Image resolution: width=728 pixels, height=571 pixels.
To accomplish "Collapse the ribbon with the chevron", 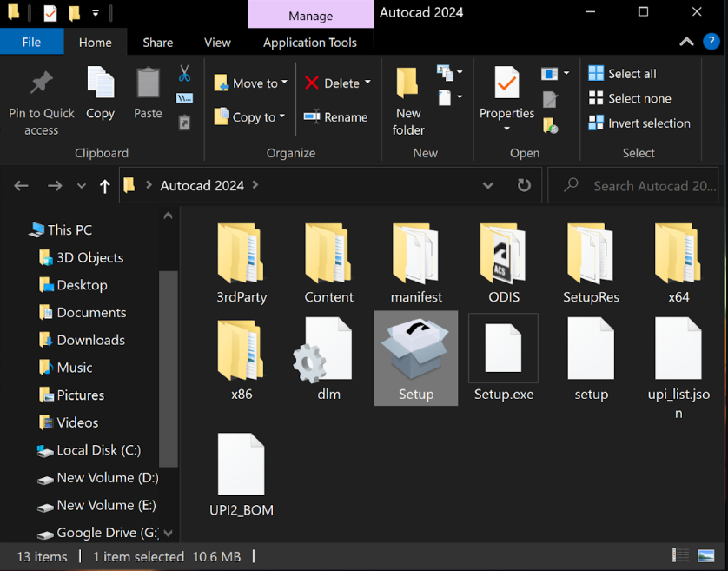I will pos(686,42).
